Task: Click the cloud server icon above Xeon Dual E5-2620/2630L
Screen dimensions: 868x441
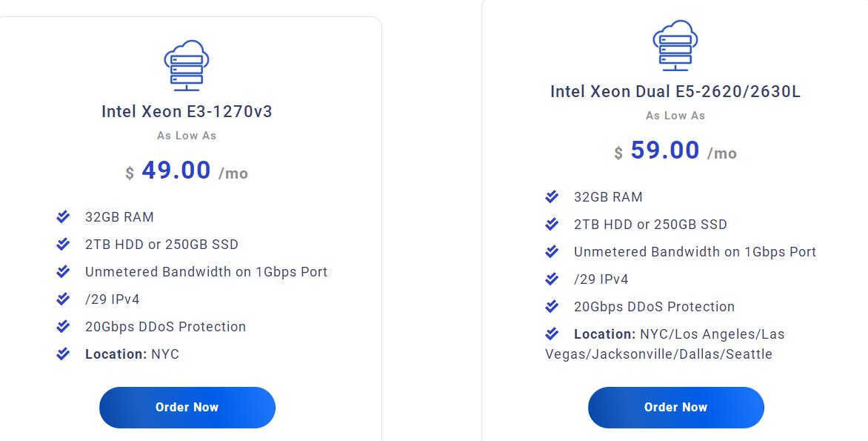Action: tap(675, 45)
